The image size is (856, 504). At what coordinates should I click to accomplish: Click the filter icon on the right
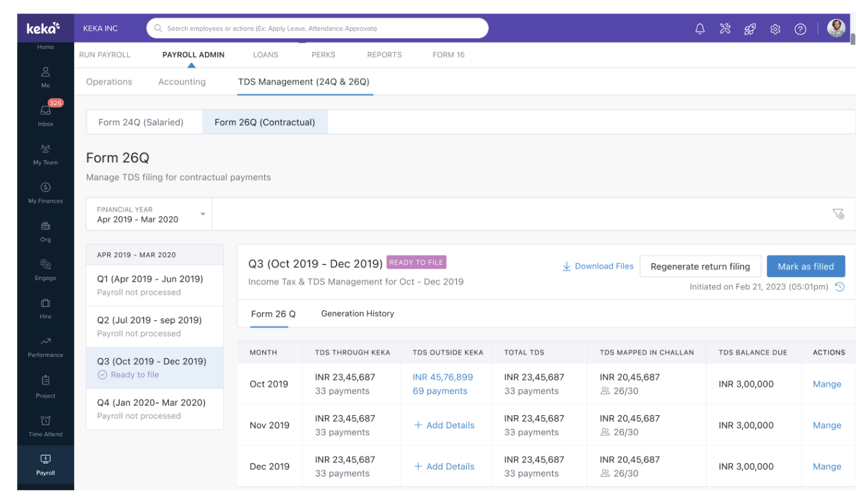tap(838, 214)
